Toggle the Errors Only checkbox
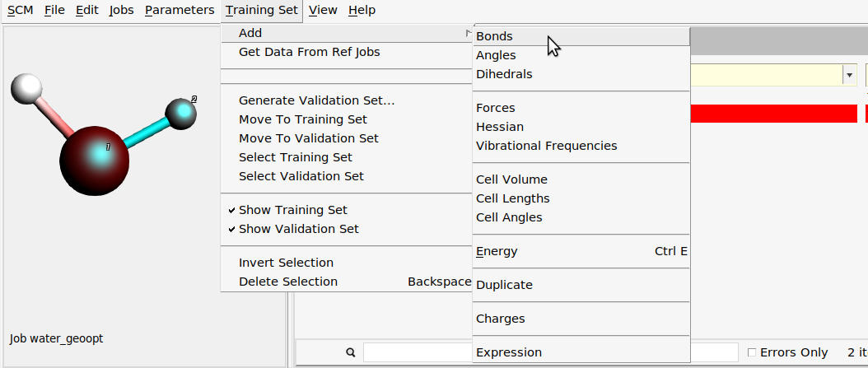This screenshot has height=368, width=868. (751, 352)
